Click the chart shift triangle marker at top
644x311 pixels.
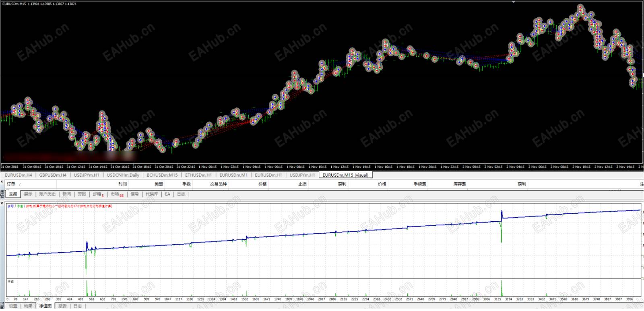point(513,2)
